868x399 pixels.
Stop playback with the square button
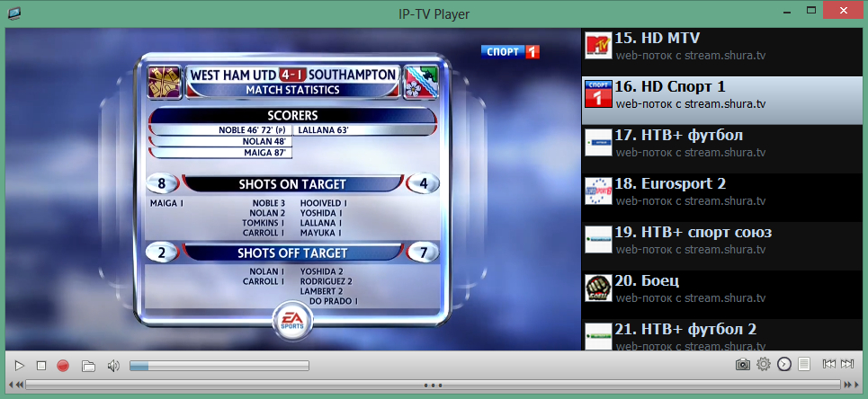coord(41,366)
